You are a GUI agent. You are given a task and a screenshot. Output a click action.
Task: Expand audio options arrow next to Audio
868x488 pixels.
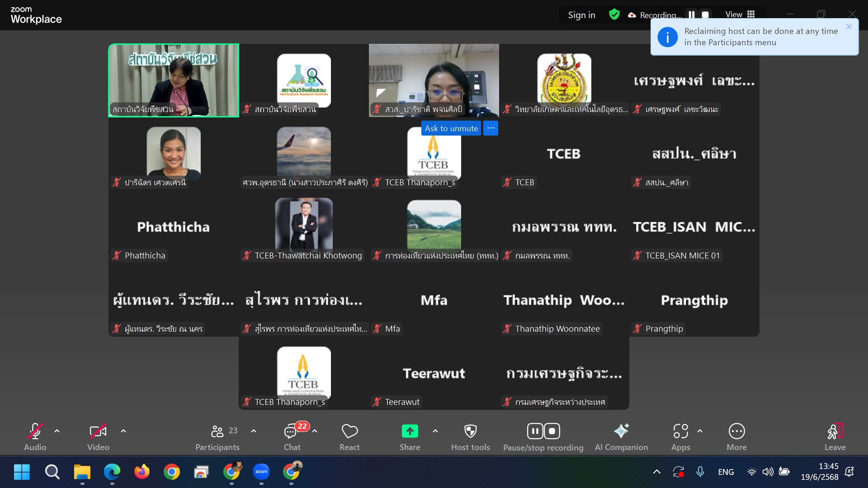click(57, 431)
